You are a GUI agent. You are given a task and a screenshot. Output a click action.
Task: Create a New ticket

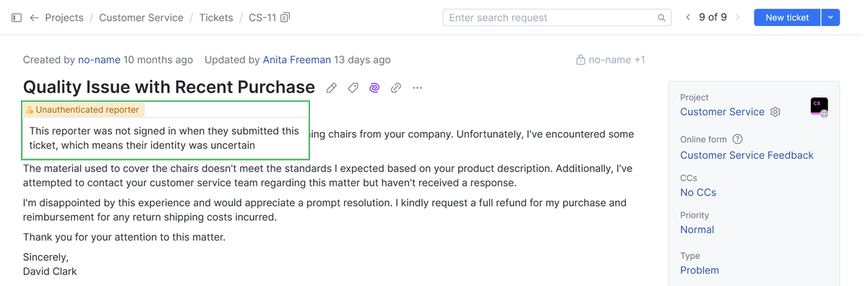787,17
